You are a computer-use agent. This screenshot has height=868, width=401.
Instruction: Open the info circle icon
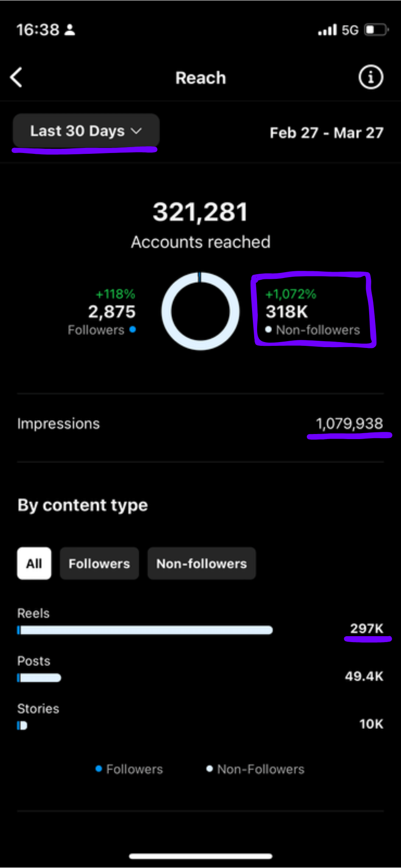click(370, 77)
